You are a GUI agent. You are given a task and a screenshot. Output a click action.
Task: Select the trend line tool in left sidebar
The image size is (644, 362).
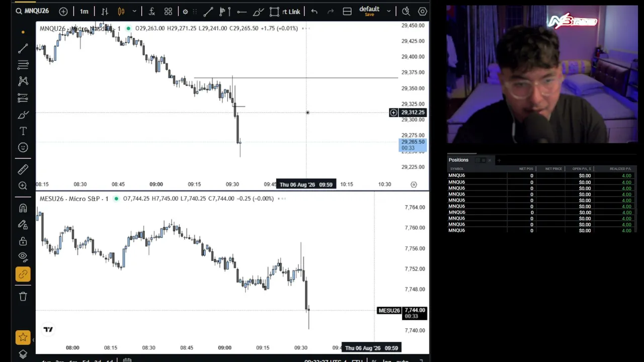(23, 48)
